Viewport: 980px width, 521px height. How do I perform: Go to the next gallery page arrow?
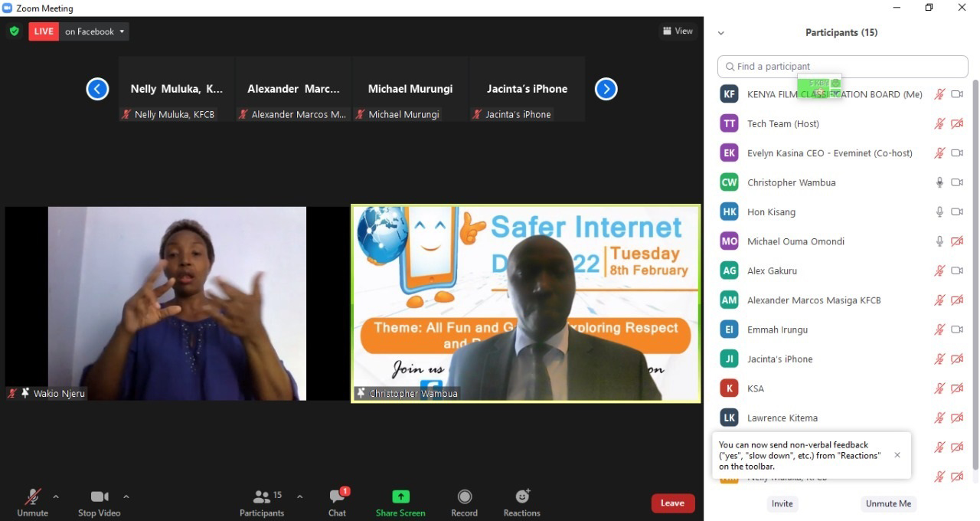[x=606, y=89]
